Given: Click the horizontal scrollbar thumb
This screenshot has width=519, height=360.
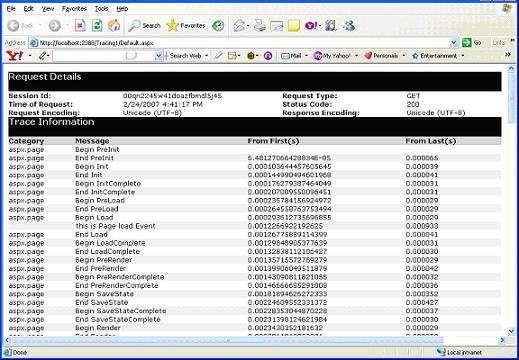Looking at the screenshot, I should point(227,340).
